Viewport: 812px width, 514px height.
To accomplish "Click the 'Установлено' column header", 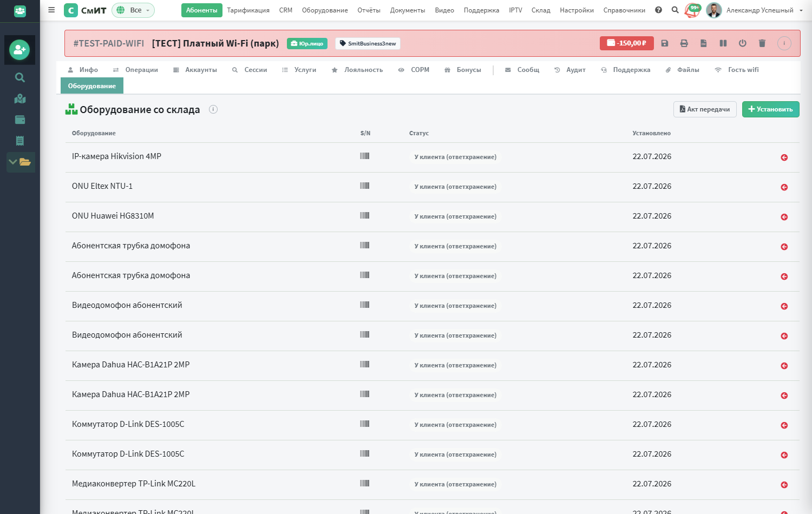I will (652, 133).
